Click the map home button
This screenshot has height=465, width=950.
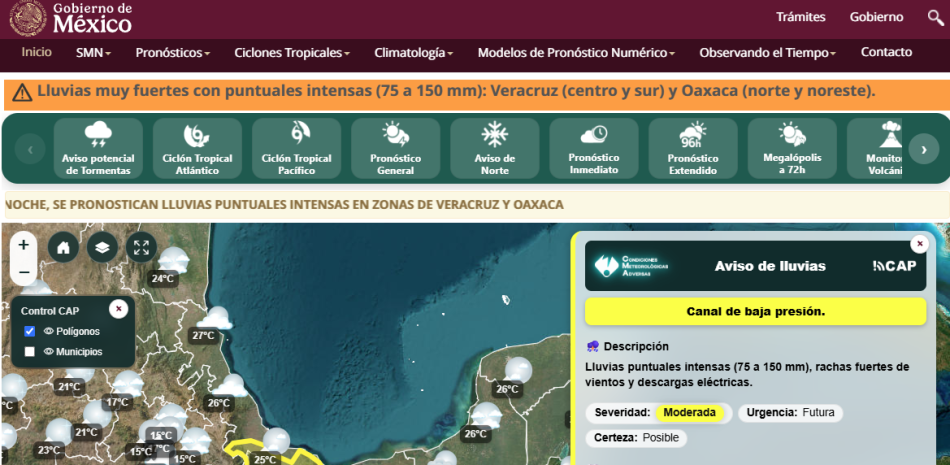pyautogui.click(x=64, y=247)
